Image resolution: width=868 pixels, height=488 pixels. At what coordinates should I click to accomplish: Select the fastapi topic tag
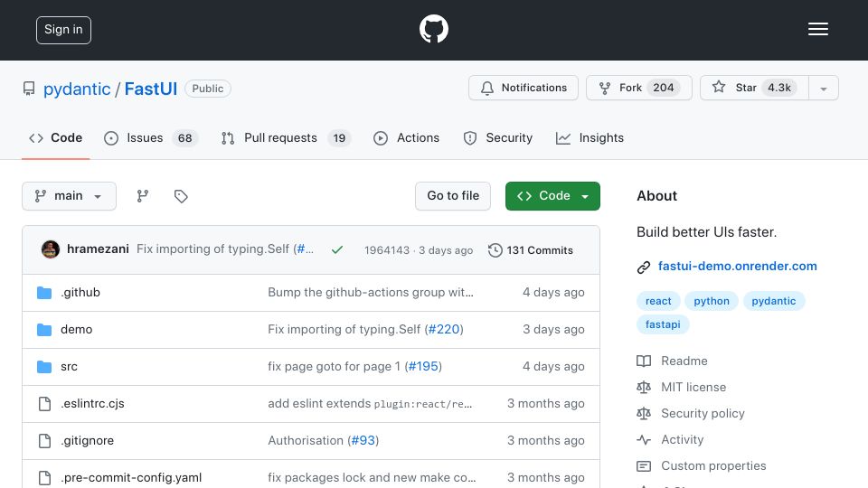663,324
